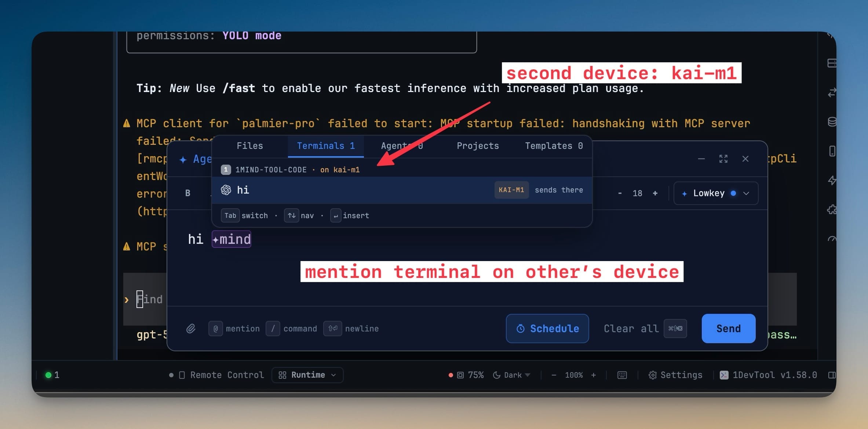The width and height of the screenshot is (868, 429).
Task: Click the sparkle icon next to Lowkey
Action: [684, 194]
